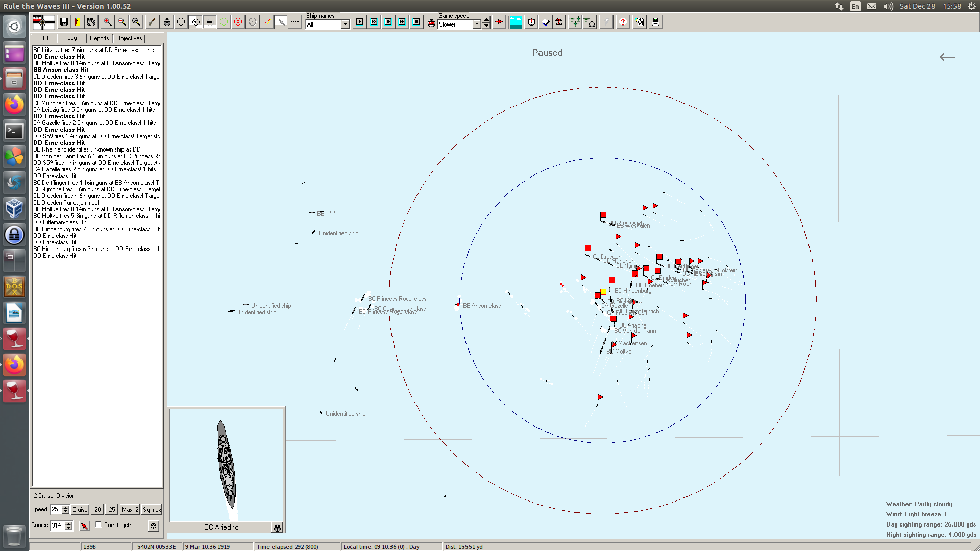Toggle the red range circle button

click(238, 22)
